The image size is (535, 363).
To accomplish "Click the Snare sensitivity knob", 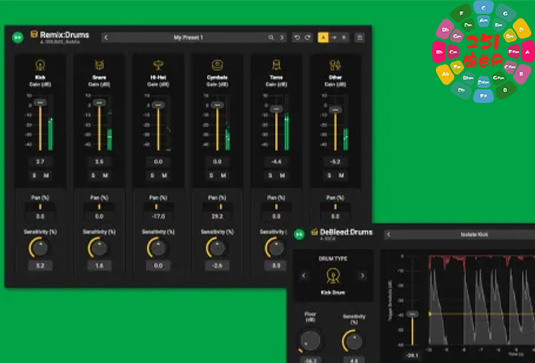I will (99, 248).
